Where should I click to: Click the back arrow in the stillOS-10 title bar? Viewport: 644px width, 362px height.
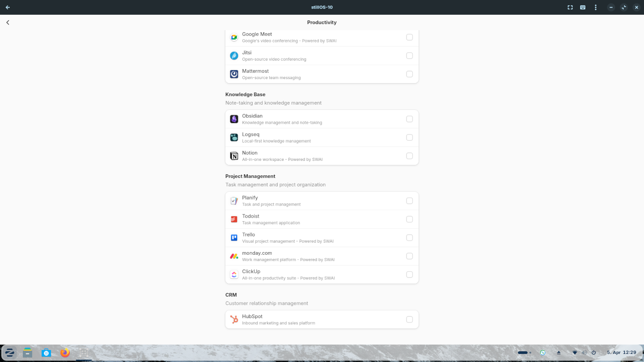[x=8, y=7]
